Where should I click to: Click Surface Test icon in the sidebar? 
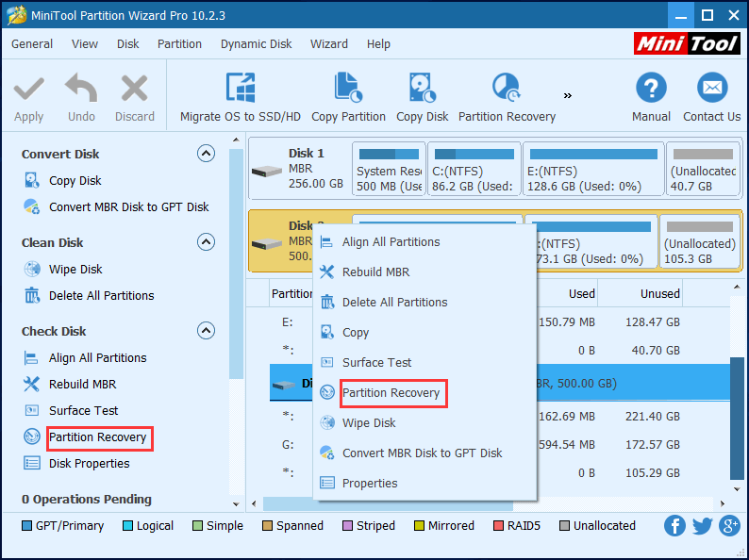(x=32, y=410)
